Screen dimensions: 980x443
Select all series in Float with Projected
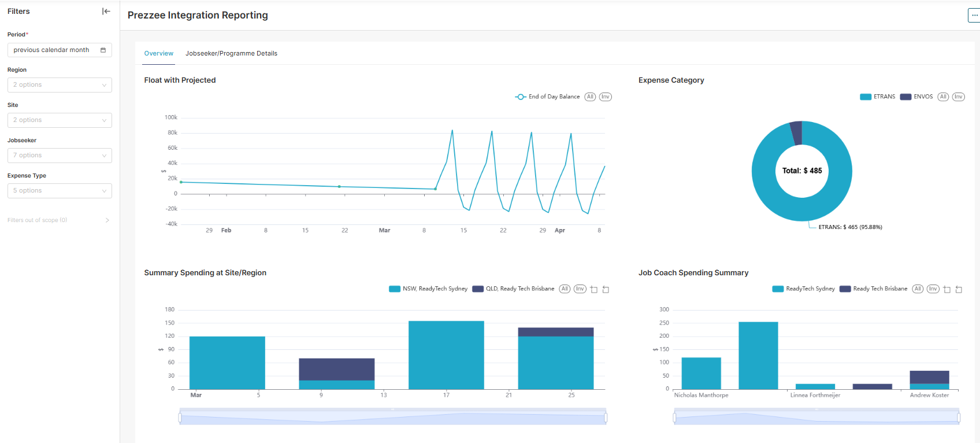click(x=590, y=97)
